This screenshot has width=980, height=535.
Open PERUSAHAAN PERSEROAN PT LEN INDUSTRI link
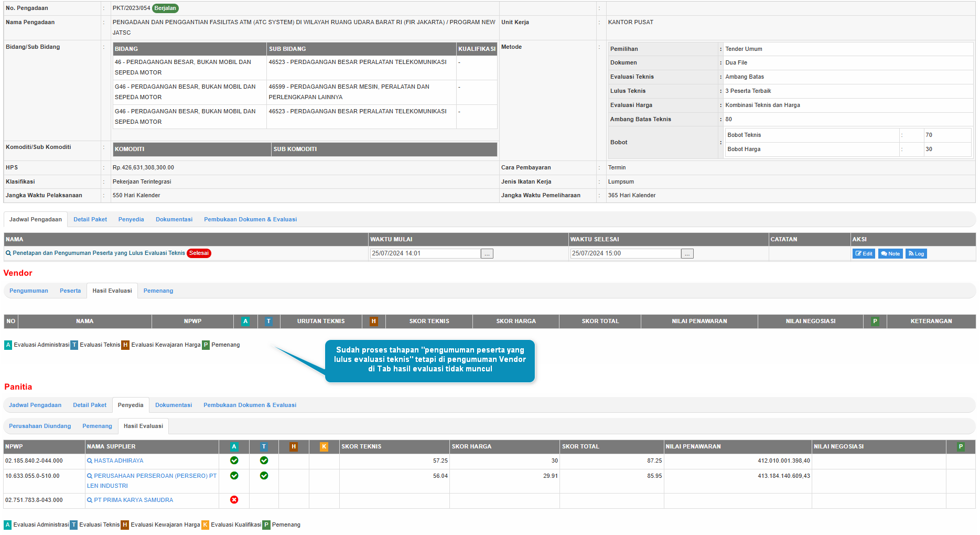[x=155, y=476]
